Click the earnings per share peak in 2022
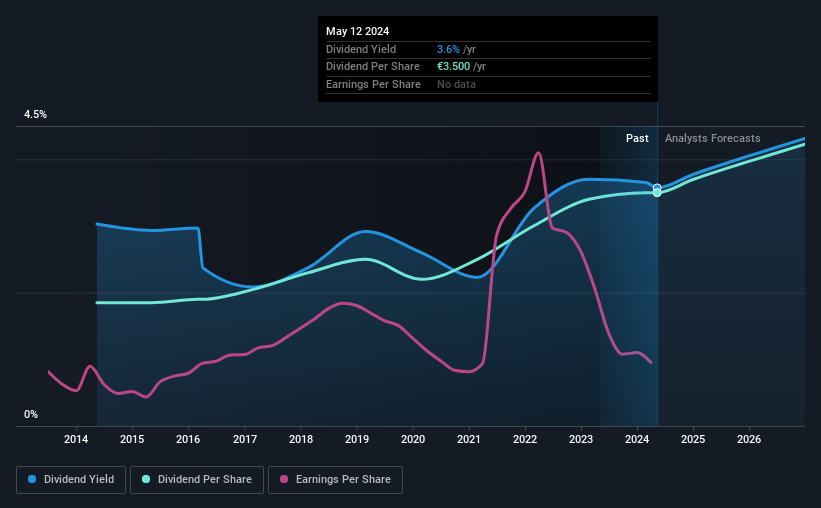This screenshot has height=508, width=821. (x=538, y=153)
